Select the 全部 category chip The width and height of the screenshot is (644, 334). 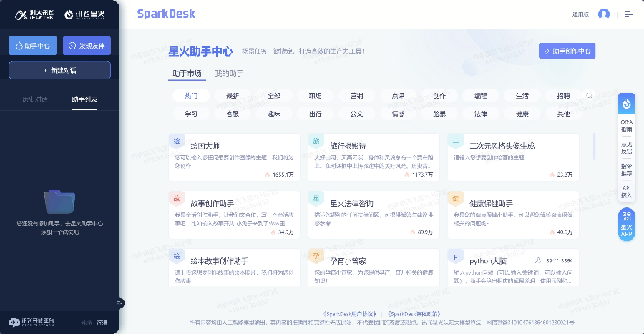pos(274,96)
